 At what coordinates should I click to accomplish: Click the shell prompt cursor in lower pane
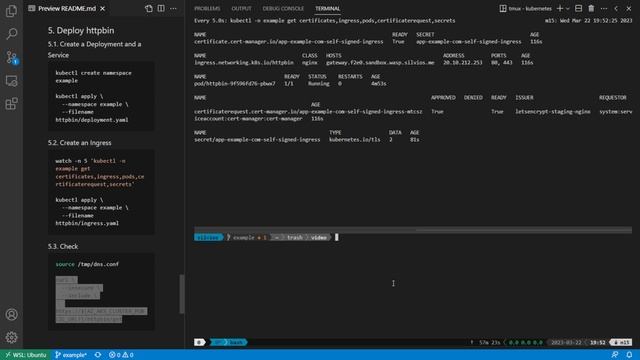tap(336, 237)
